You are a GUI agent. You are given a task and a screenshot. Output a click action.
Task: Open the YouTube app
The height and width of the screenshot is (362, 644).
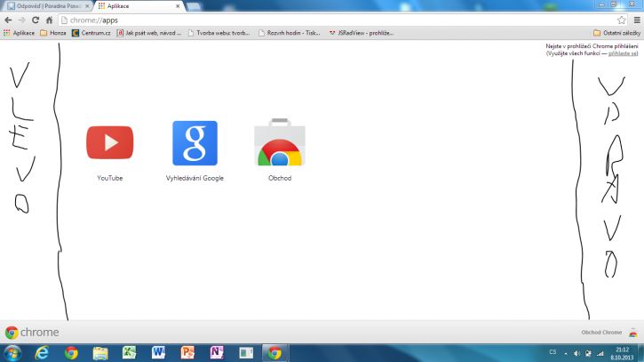(x=109, y=142)
